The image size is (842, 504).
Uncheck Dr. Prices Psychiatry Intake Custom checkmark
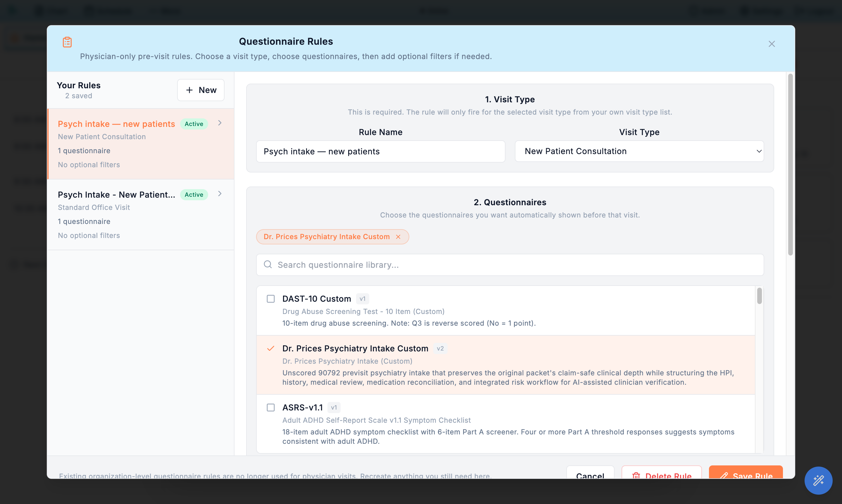pyautogui.click(x=271, y=348)
